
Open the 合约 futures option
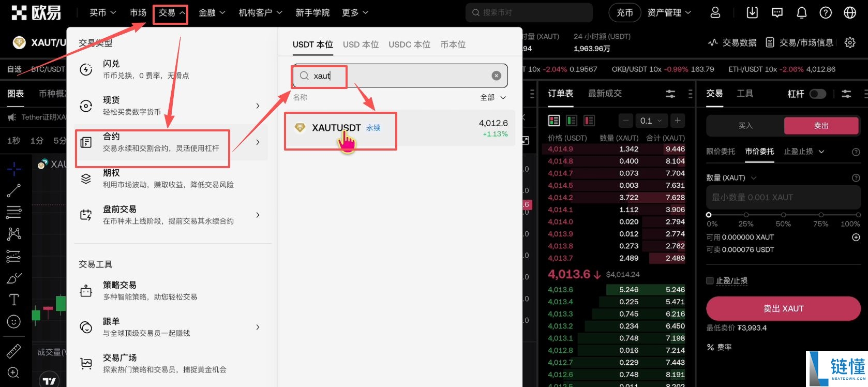[x=171, y=142]
